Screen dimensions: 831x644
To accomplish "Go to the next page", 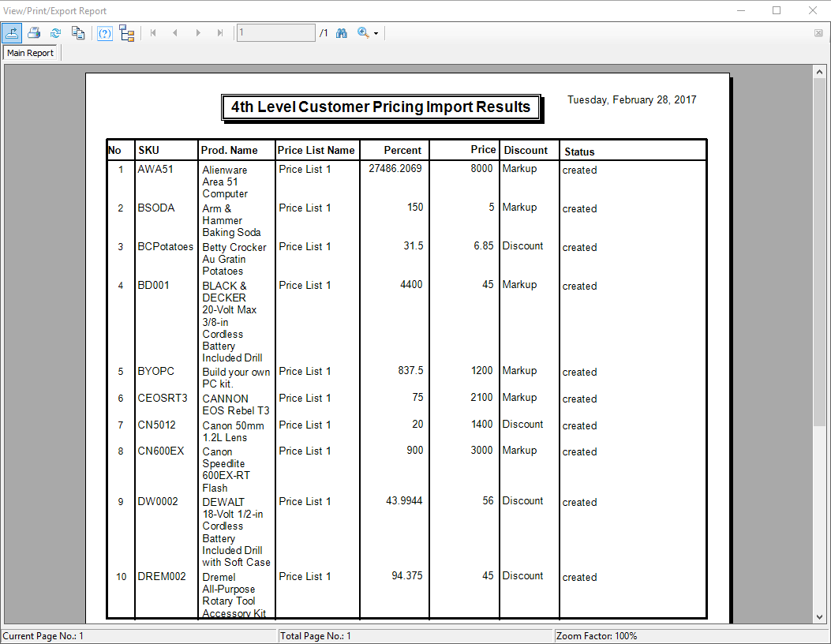I will tap(197, 33).
